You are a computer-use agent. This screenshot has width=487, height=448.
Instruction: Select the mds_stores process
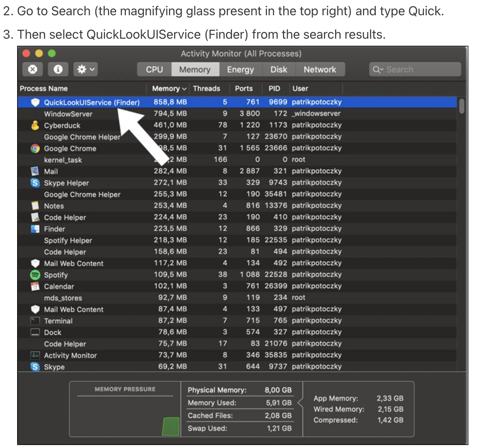point(63,298)
